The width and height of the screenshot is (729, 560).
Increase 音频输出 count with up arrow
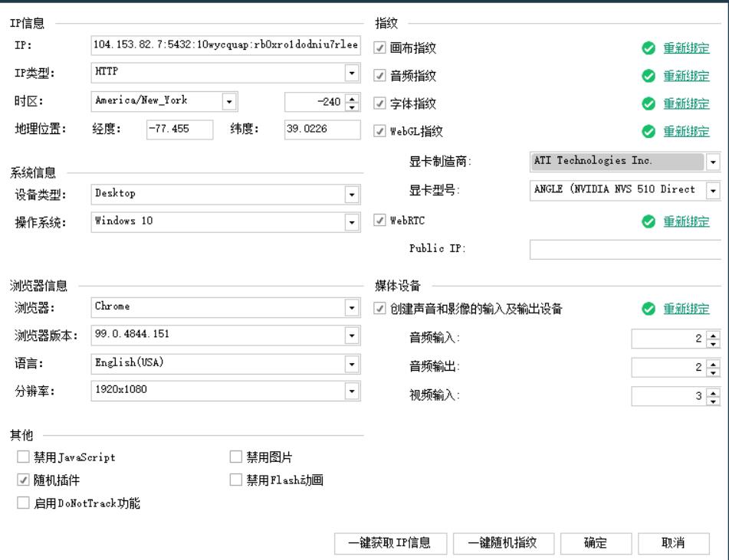[713, 363]
